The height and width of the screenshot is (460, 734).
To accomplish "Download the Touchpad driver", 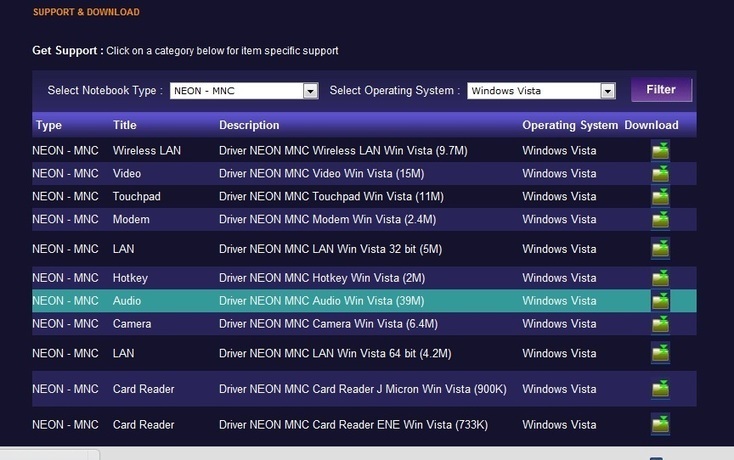I will click(660, 197).
